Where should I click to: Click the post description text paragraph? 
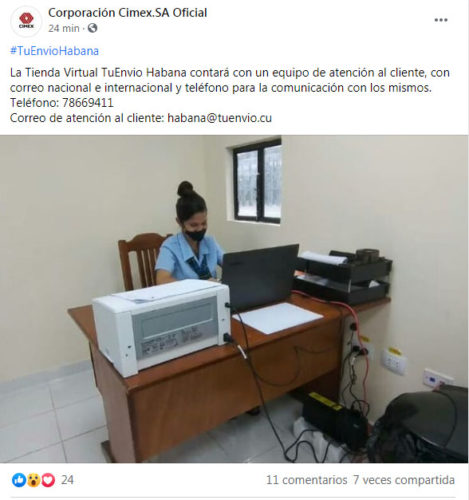click(x=230, y=95)
